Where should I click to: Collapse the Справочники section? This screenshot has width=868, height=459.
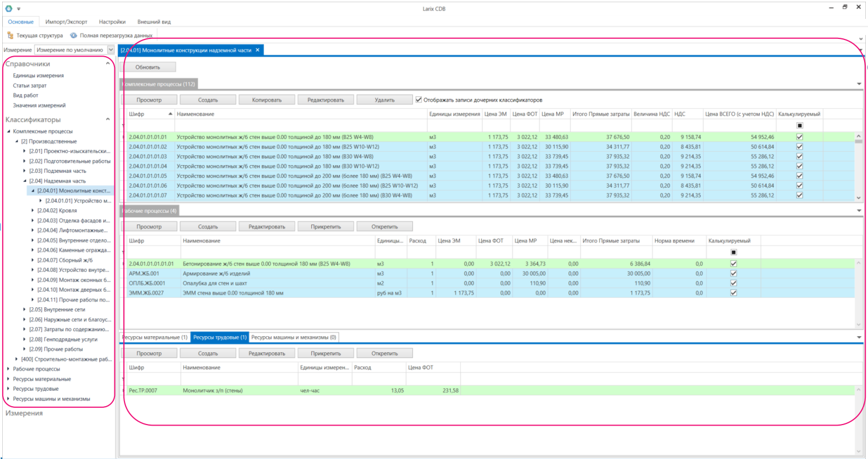click(x=108, y=63)
